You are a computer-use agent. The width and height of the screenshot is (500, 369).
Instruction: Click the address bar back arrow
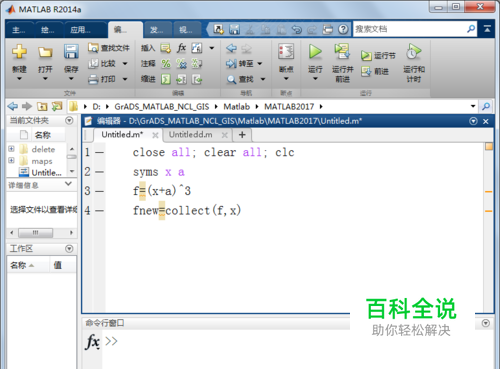point(13,106)
